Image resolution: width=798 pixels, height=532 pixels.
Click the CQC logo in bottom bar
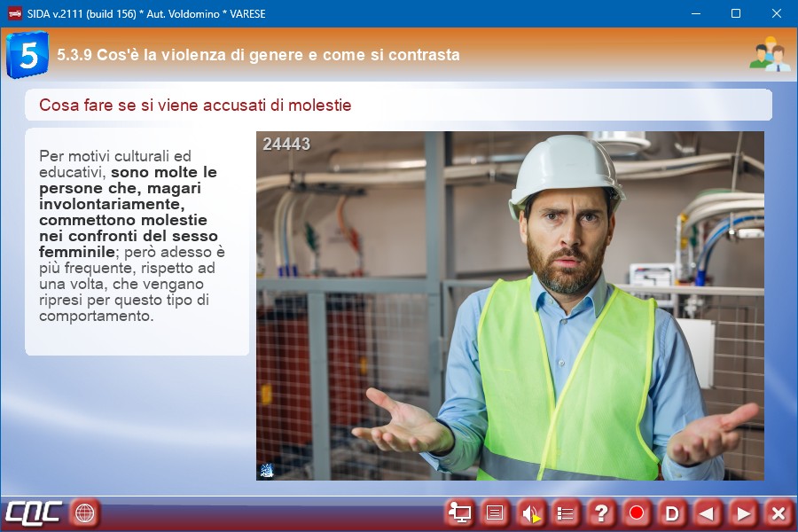coord(34,512)
